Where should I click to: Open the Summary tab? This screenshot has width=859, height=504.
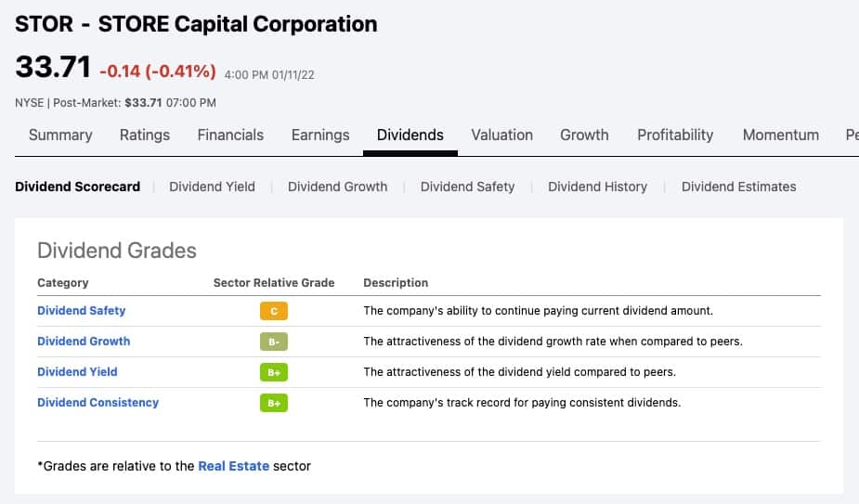tap(60, 135)
